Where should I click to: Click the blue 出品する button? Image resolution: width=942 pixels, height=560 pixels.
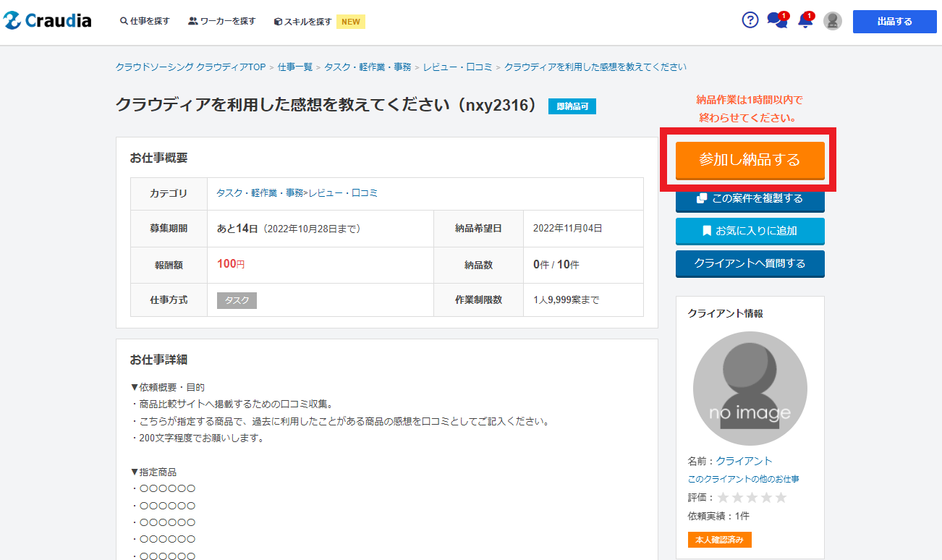(894, 22)
